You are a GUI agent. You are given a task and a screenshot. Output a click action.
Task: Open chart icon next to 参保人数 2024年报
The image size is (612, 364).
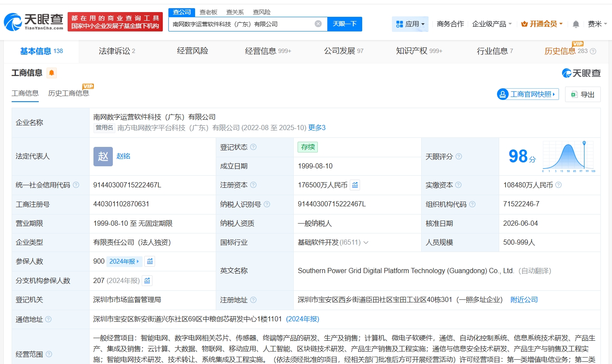click(150, 261)
